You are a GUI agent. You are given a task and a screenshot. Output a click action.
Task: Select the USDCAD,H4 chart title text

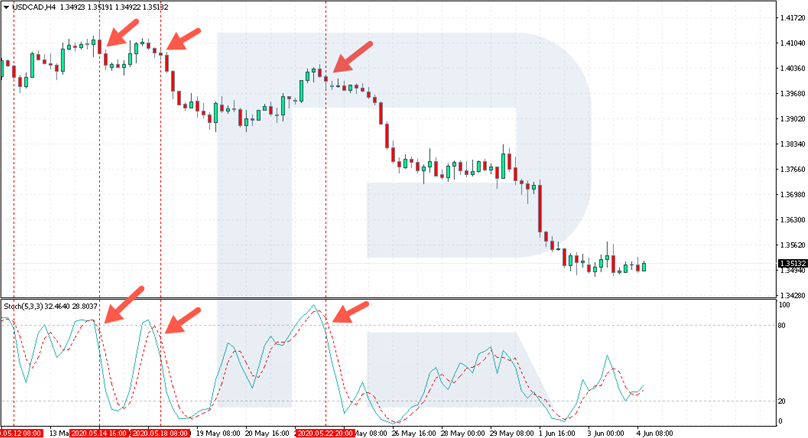tap(35, 7)
